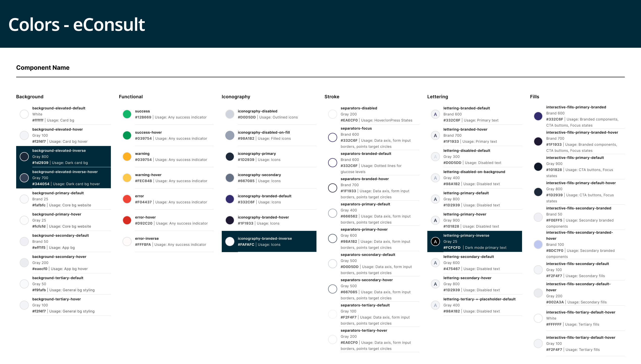This screenshot has width=641, height=364.
Task: Click the iconography-disabled-on-fill swatch
Action: 230,135
